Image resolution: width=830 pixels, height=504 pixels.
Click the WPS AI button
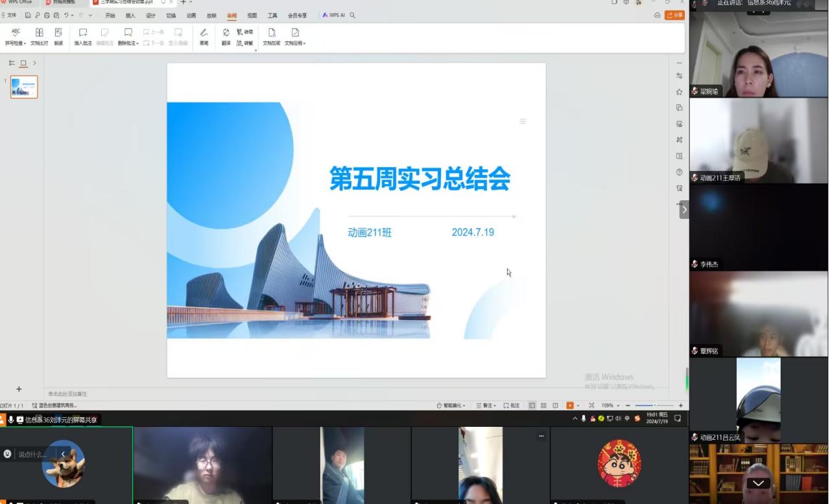coord(334,16)
